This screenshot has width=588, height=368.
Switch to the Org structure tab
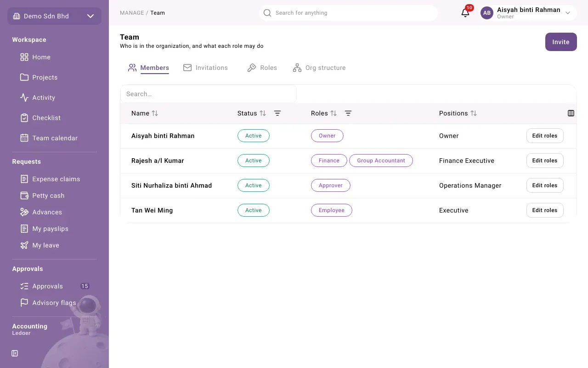click(319, 68)
